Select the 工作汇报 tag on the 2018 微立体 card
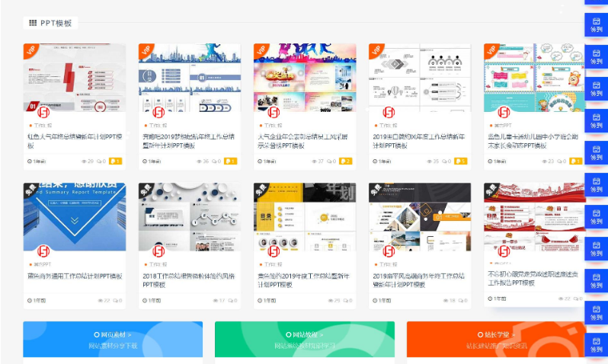The width and height of the screenshot is (608, 364). (158, 265)
